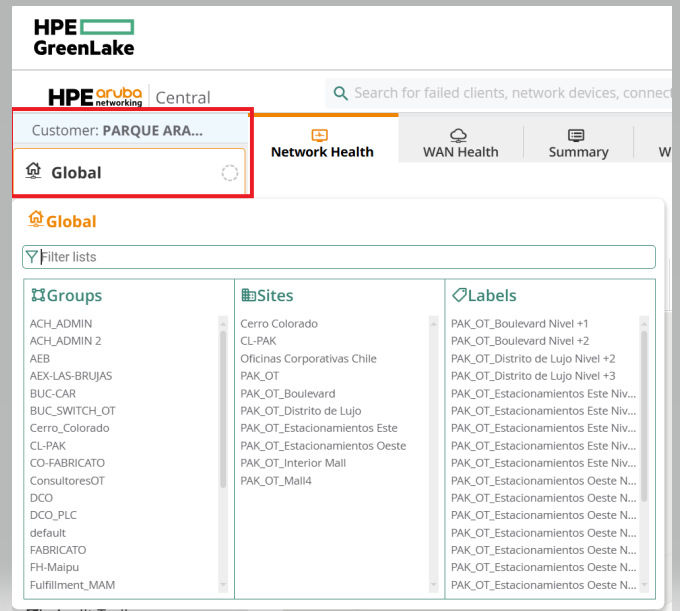The width and height of the screenshot is (680, 611).
Task: Click the Groups list scrollbar thumb
Action: pyautogui.click(x=223, y=410)
